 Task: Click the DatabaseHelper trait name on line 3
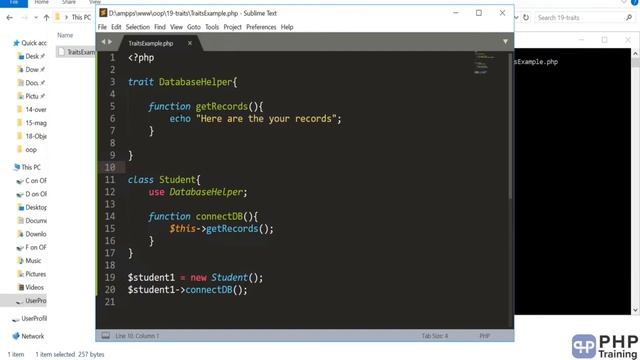[x=196, y=82]
